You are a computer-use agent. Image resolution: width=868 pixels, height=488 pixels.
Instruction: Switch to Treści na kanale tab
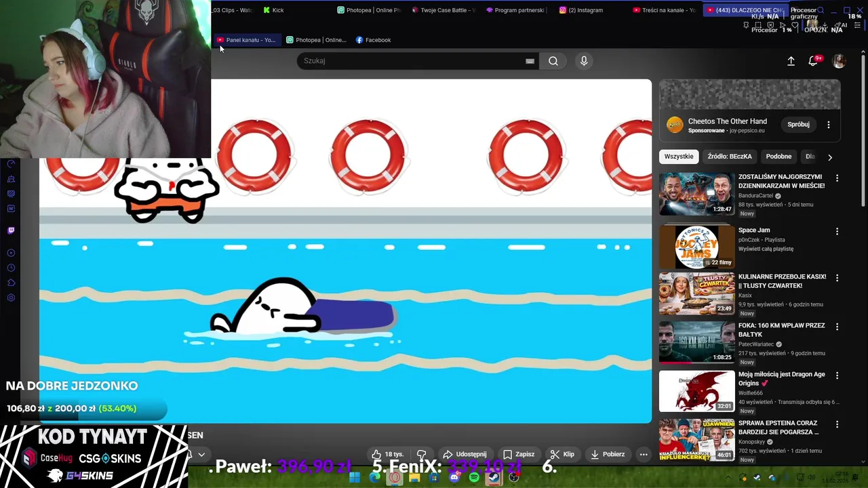point(665,10)
